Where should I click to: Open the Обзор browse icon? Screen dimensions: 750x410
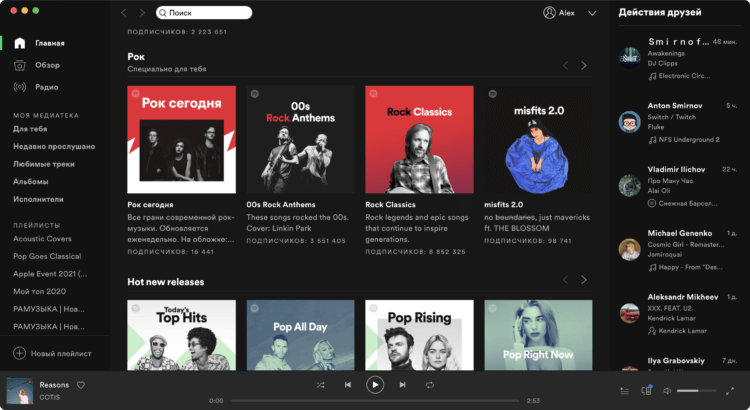[x=20, y=65]
